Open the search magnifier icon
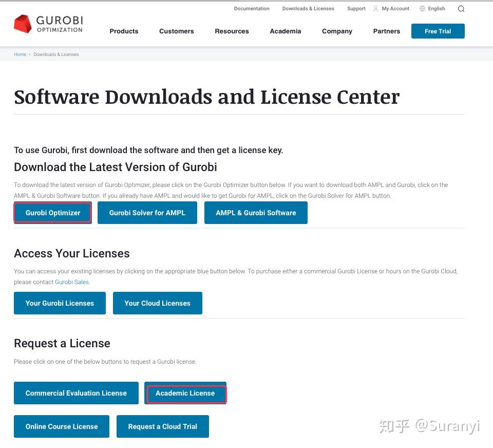The image size is (493, 448). tap(461, 9)
